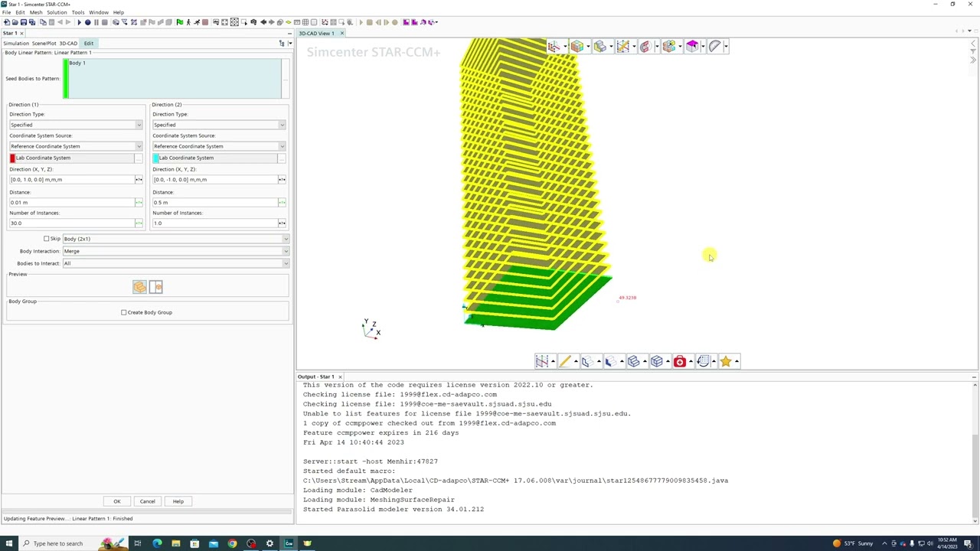Click the green flag initialize solution icon

(179, 22)
